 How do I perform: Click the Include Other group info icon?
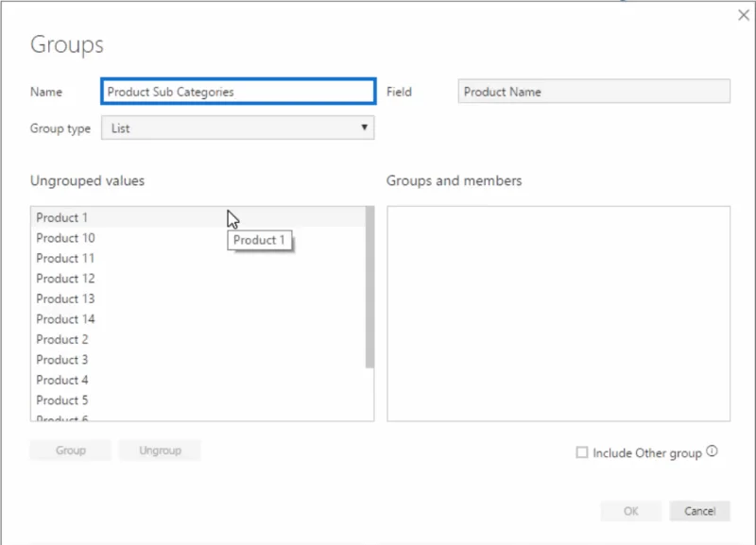click(x=713, y=451)
